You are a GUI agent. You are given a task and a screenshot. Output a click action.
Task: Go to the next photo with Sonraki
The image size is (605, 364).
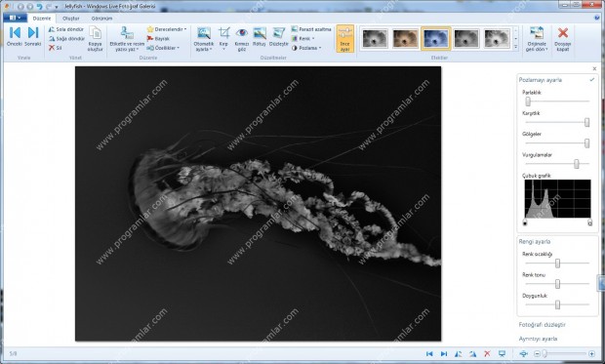(33, 36)
